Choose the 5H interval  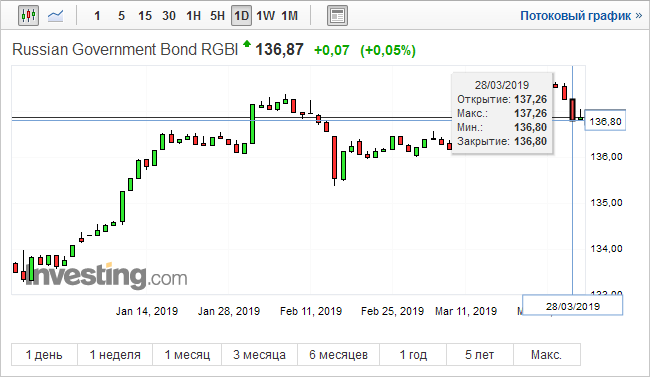217,16
